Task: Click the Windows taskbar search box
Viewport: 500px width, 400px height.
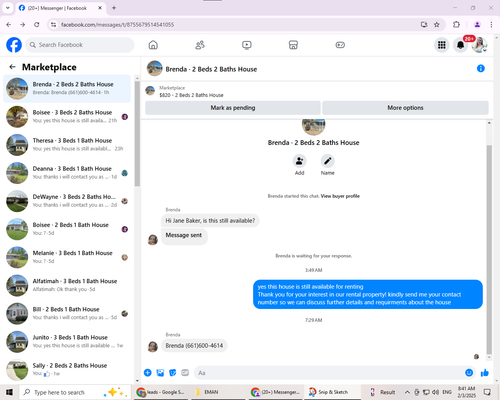Action: pos(75,392)
